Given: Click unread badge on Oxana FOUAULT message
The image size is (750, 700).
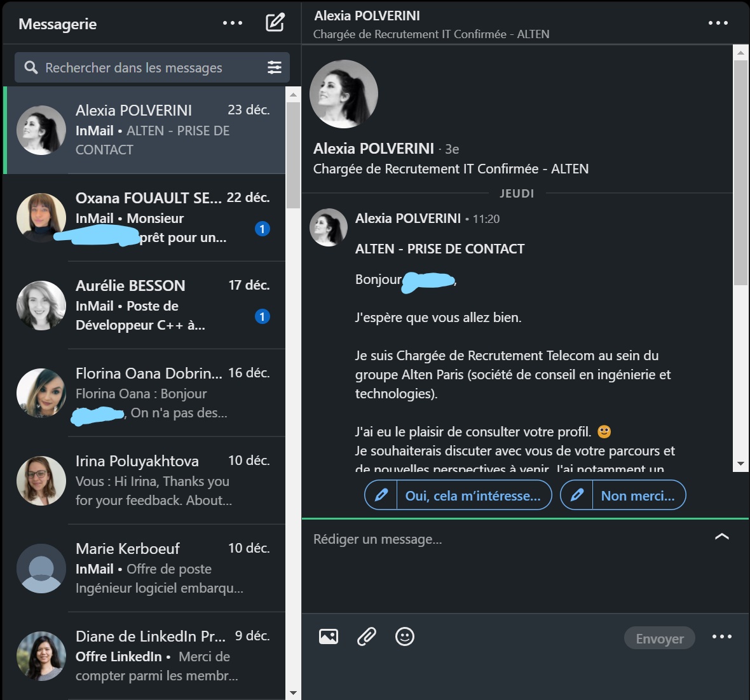Looking at the screenshot, I should [262, 229].
